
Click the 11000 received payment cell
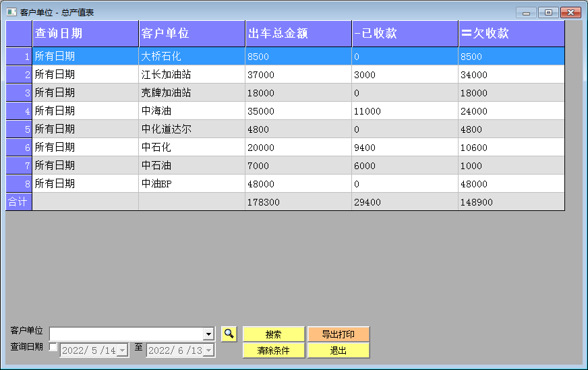(405, 111)
